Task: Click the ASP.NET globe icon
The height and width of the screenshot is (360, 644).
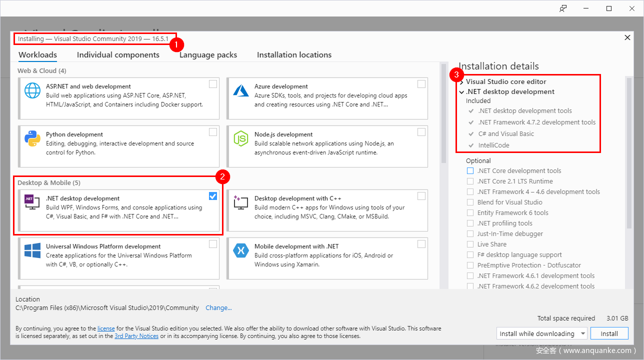Action: click(x=32, y=90)
